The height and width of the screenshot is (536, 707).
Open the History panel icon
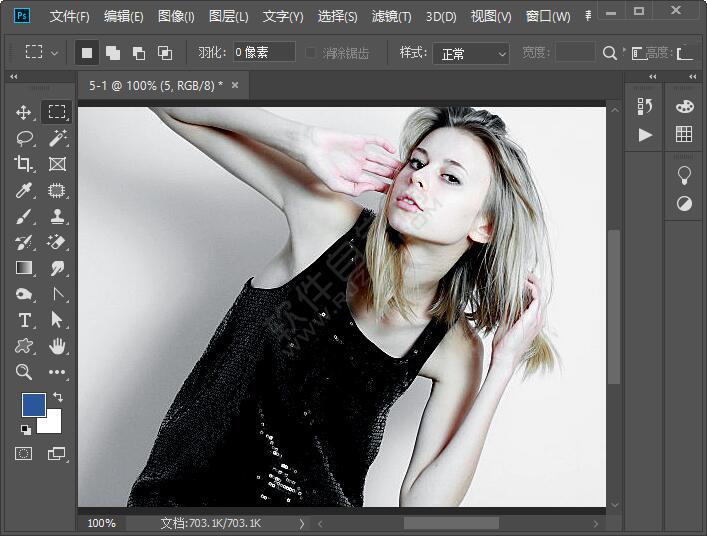[645, 106]
